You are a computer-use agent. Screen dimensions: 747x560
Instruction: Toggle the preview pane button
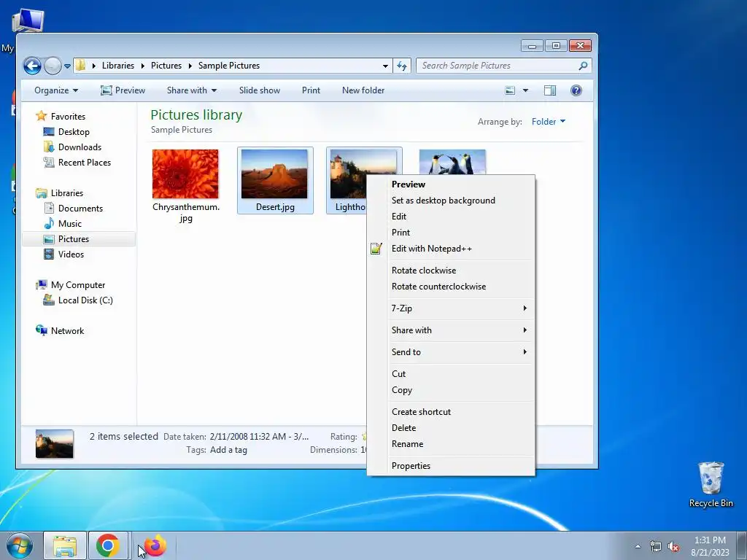[x=550, y=90]
